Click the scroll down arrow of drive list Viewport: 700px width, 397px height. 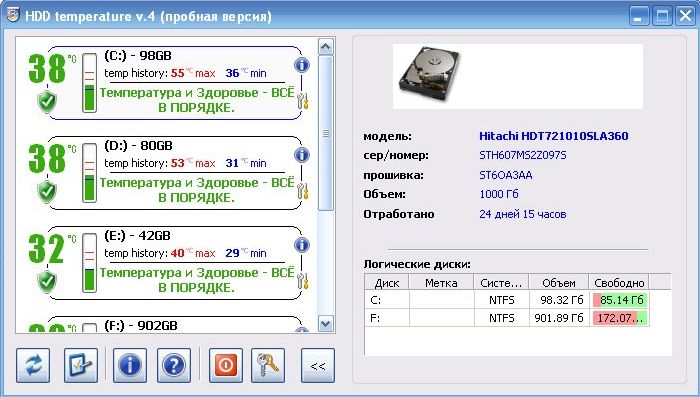pyautogui.click(x=326, y=324)
